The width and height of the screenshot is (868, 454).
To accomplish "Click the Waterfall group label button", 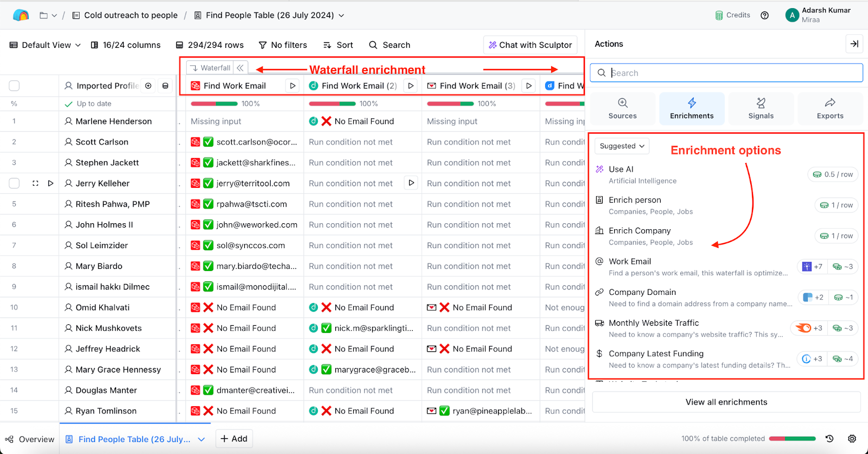I will (210, 68).
